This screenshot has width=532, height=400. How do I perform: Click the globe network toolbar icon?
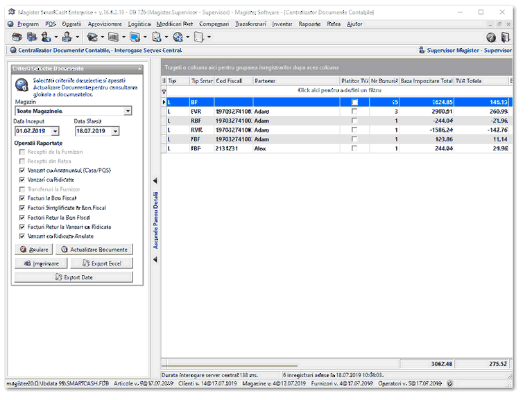pos(178,37)
